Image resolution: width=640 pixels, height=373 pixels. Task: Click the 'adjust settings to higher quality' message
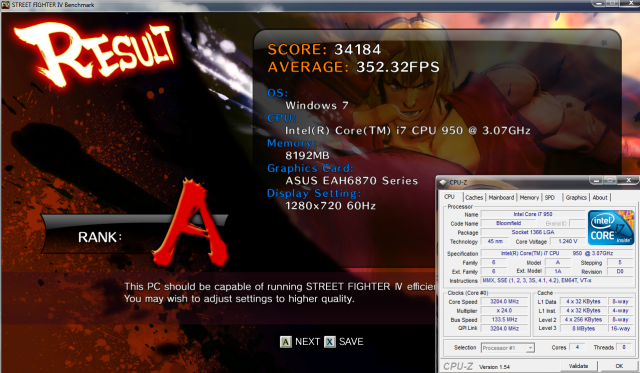click(x=239, y=299)
